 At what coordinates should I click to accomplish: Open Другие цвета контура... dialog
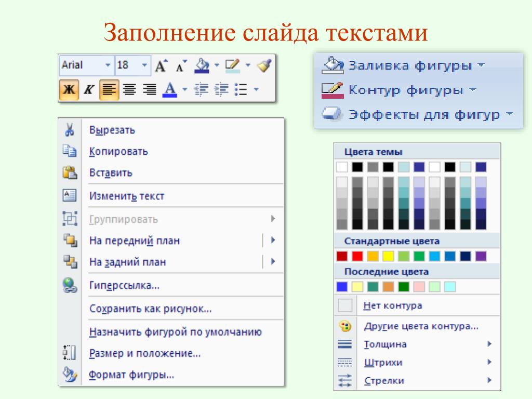pos(417,326)
